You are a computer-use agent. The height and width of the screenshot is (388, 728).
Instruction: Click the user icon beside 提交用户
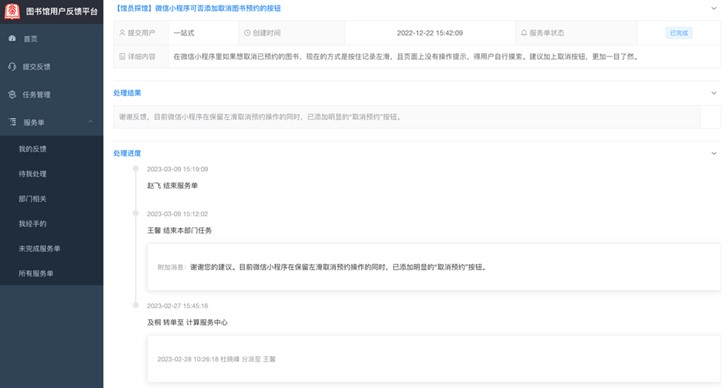click(122, 33)
